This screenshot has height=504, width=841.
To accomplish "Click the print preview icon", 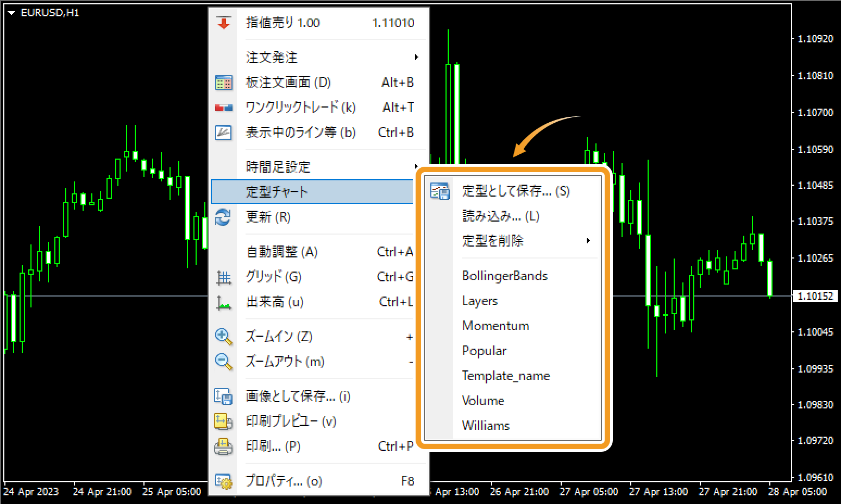I will click(223, 421).
